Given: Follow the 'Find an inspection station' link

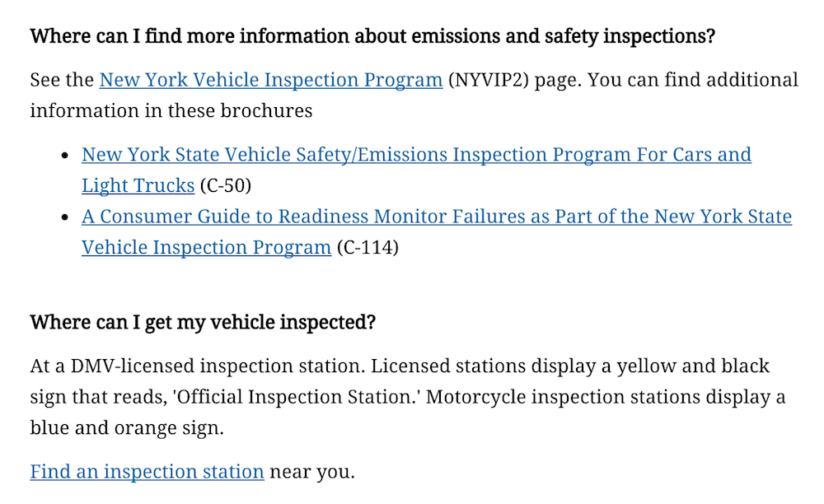Looking at the screenshot, I should 147,471.
